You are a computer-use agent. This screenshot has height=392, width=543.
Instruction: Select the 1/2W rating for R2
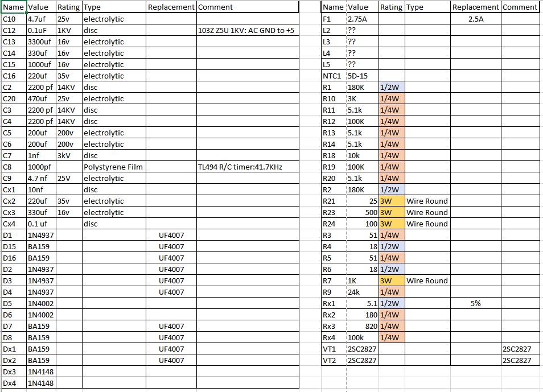pyautogui.click(x=392, y=190)
